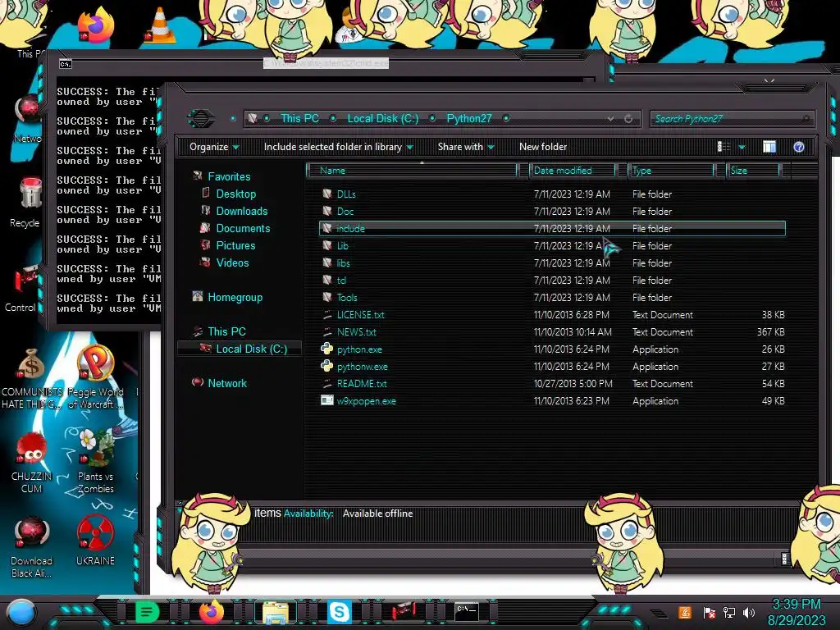Click the Explorer back navigation button
The width and height of the screenshot is (840, 630).
pos(200,118)
